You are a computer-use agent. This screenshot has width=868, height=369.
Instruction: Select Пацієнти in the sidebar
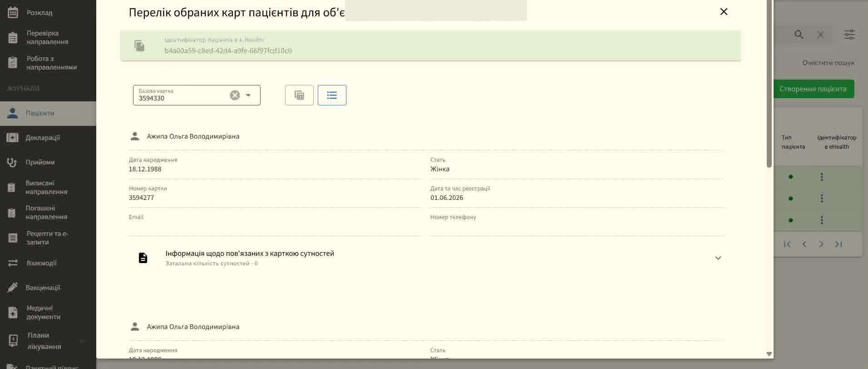coord(48,113)
